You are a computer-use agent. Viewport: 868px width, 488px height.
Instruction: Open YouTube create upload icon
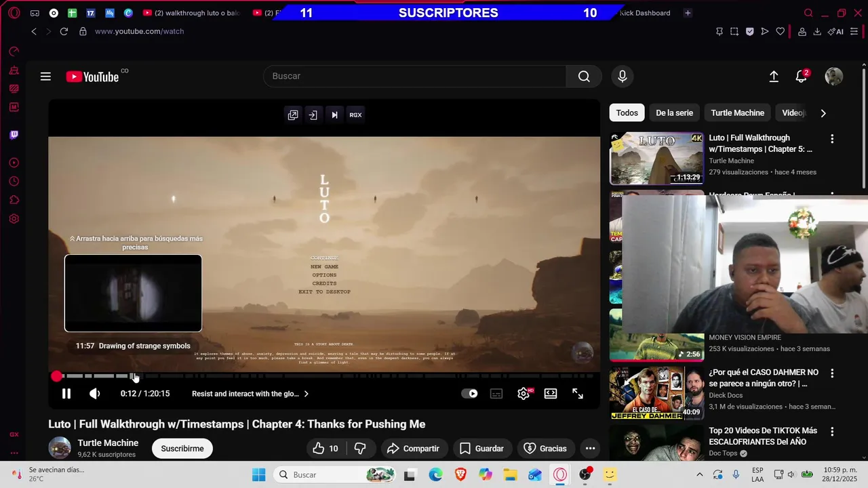774,77
